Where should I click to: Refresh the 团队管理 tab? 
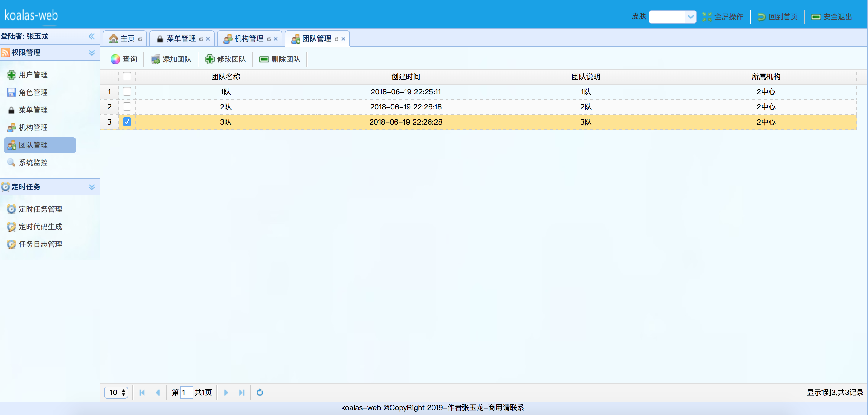click(x=337, y=39)
